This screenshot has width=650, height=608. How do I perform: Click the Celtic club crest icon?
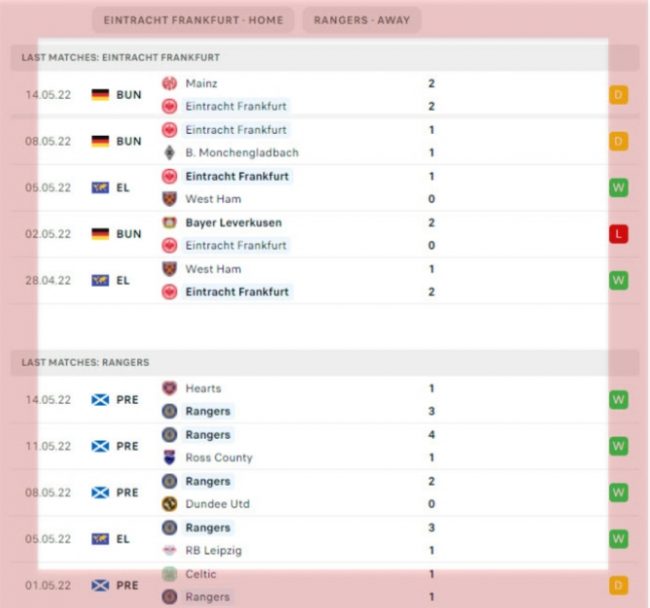[169, 574]
